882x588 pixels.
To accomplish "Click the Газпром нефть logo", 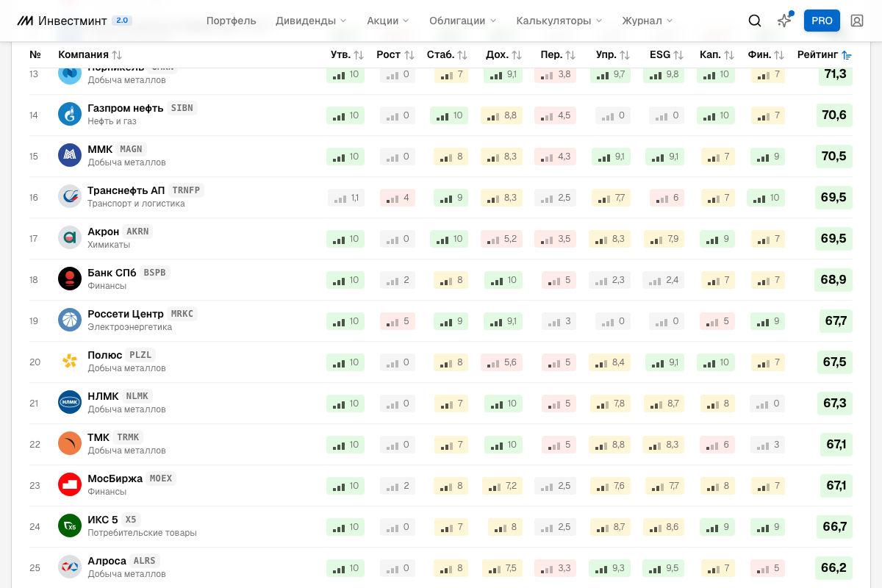I will coord(70,114).
